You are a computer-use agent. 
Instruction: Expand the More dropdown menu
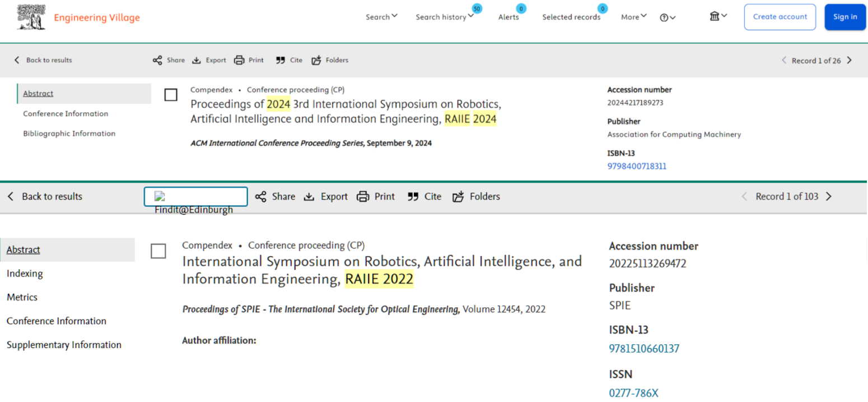tap(634, 17)
